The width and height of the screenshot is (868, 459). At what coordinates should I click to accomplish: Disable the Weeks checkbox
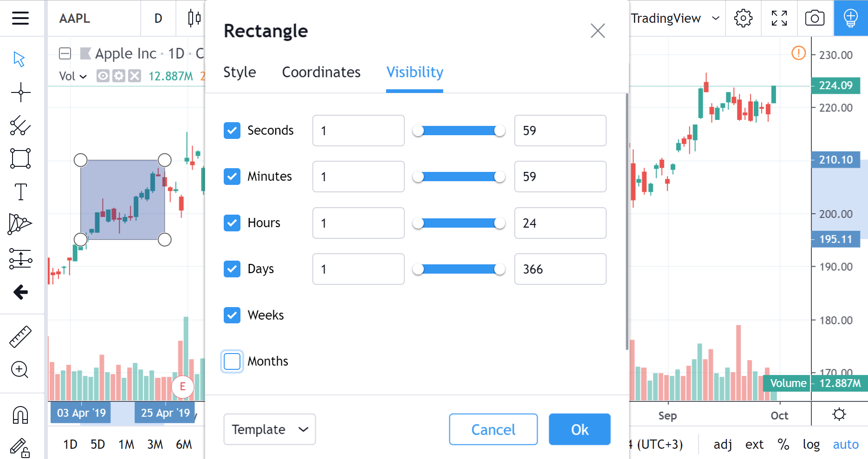[x=232, y=315]
